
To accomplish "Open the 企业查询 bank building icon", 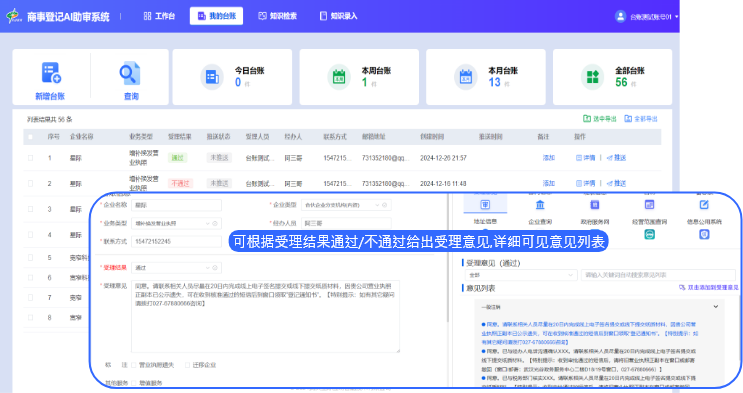I will pyautogui.click(x=540, y=205).
